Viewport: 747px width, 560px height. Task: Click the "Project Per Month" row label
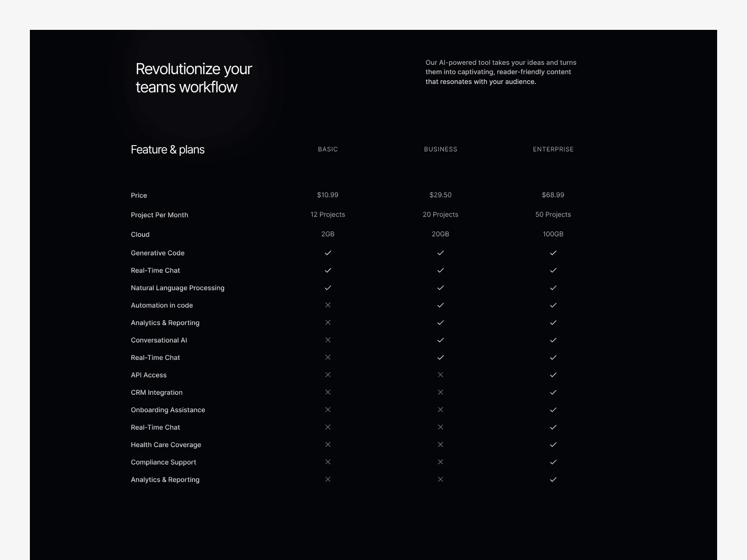pyautogui.click(x=159, y=215)
